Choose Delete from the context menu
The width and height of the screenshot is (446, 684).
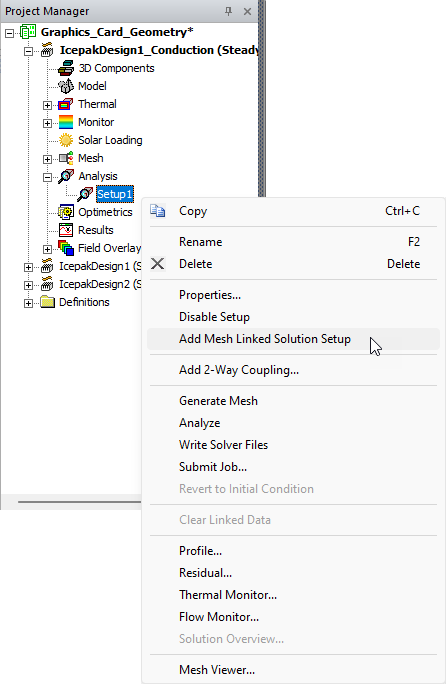click(x=293, y=264)
